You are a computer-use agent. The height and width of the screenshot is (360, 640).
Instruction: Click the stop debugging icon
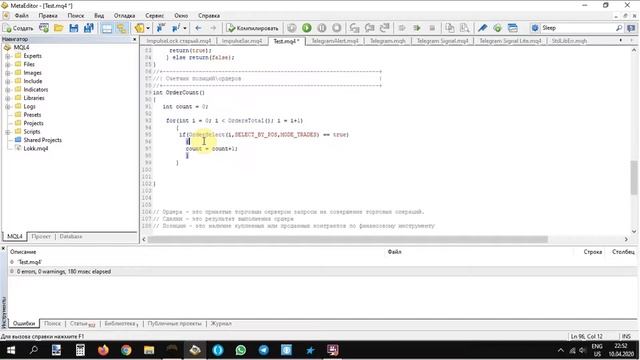(336, 28)
